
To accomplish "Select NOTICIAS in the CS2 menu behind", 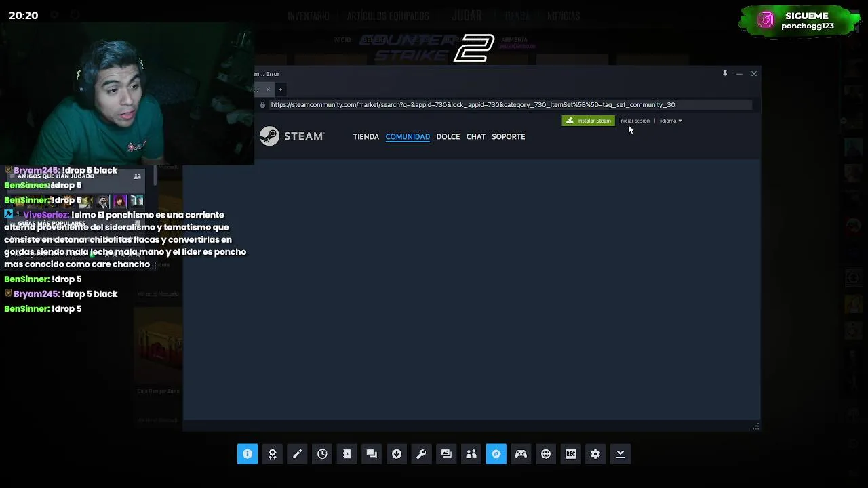I will coord(564,16).
